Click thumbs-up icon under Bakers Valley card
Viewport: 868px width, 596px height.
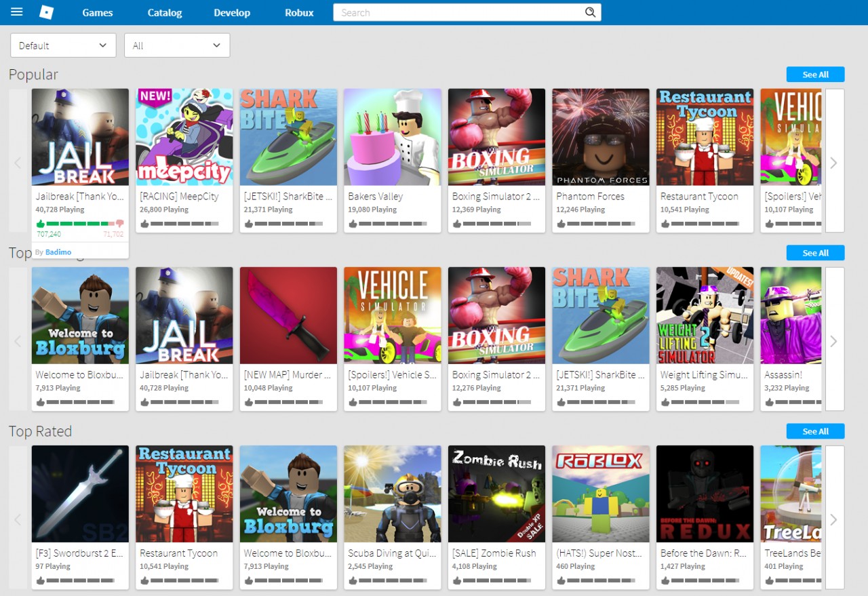[353, 223]
